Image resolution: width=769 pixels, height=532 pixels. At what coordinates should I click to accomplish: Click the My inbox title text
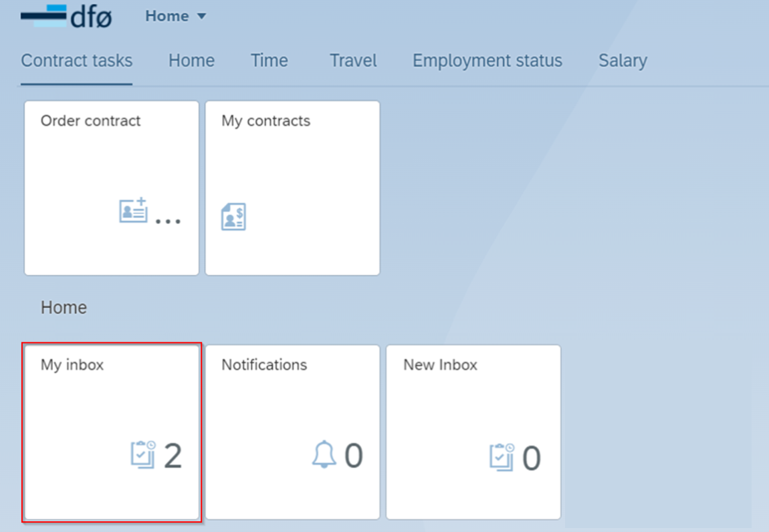click(x=72, y=366)
